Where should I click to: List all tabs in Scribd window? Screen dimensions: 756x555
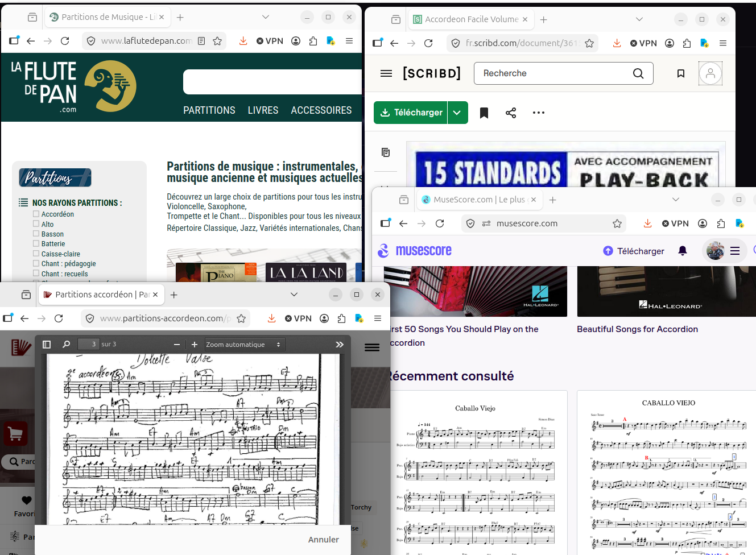tap(639, 19)
